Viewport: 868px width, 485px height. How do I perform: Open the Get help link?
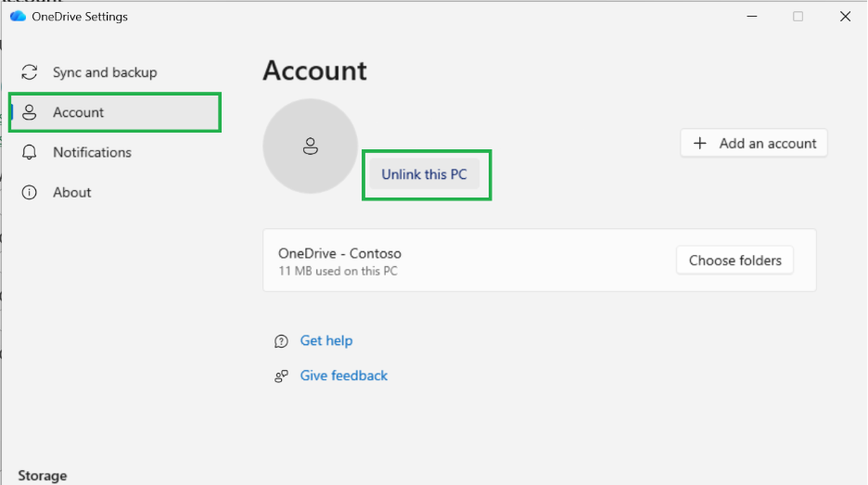[326, 340]
